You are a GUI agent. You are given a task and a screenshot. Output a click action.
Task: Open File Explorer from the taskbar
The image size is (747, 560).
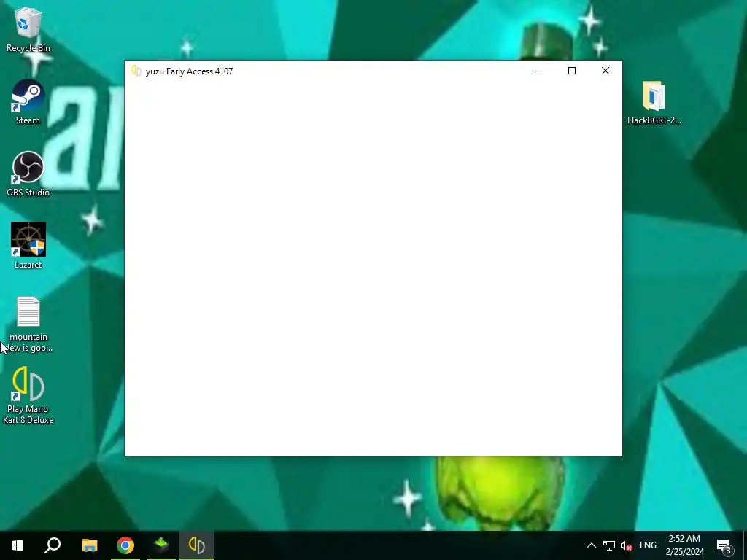click(x=89, y=545)
